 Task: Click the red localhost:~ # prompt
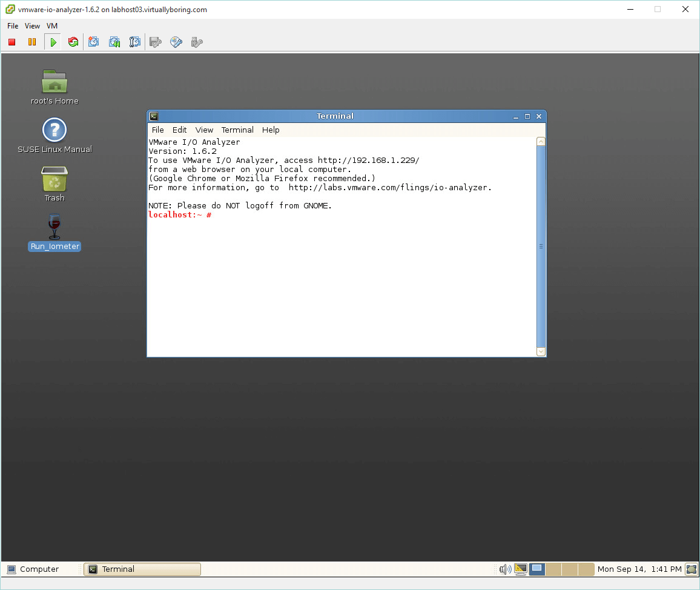tap(180, 215)
